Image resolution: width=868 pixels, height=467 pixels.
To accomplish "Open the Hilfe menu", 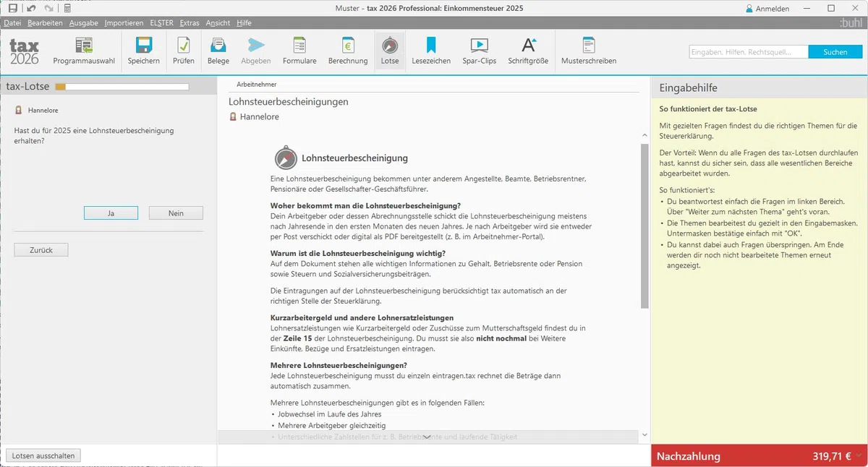I will click(244, 23).
